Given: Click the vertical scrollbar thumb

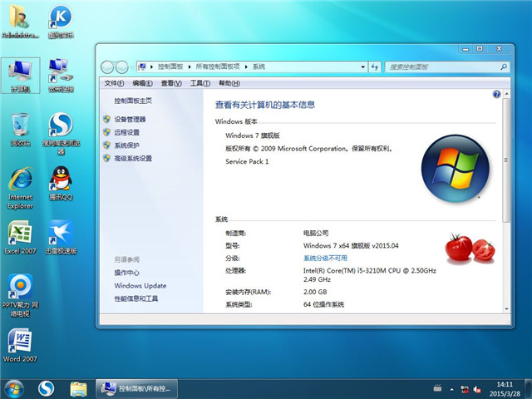Looking at the screenshot, I should point(506,160).
